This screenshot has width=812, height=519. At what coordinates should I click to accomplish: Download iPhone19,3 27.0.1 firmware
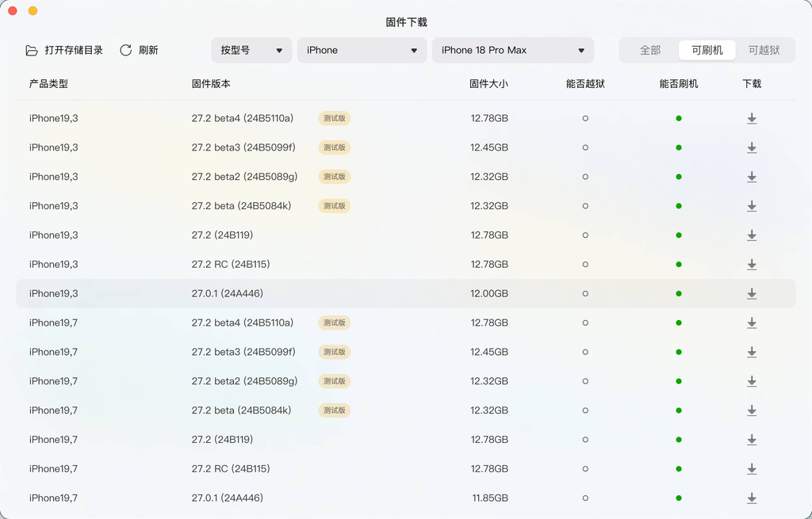tap(752, 294)
